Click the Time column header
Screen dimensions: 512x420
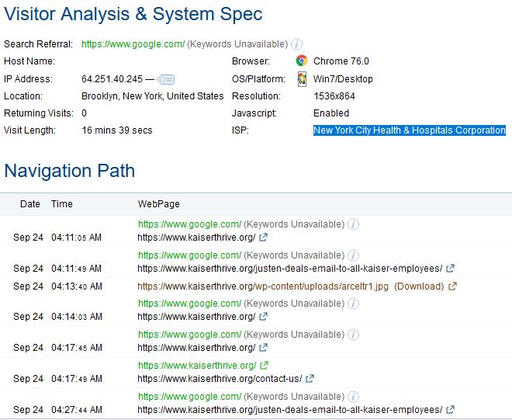pyautogui.click(x=62, y=204)
